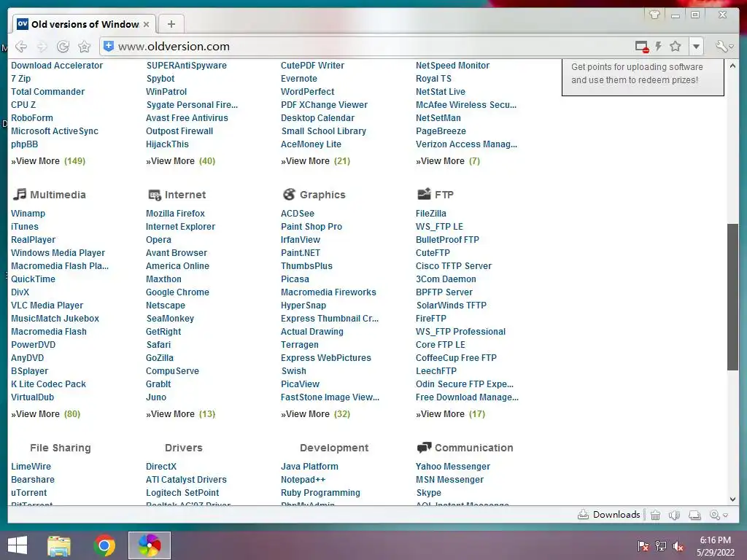Click the Internet category icon
The image size is (747, 560).
[155, 195]
